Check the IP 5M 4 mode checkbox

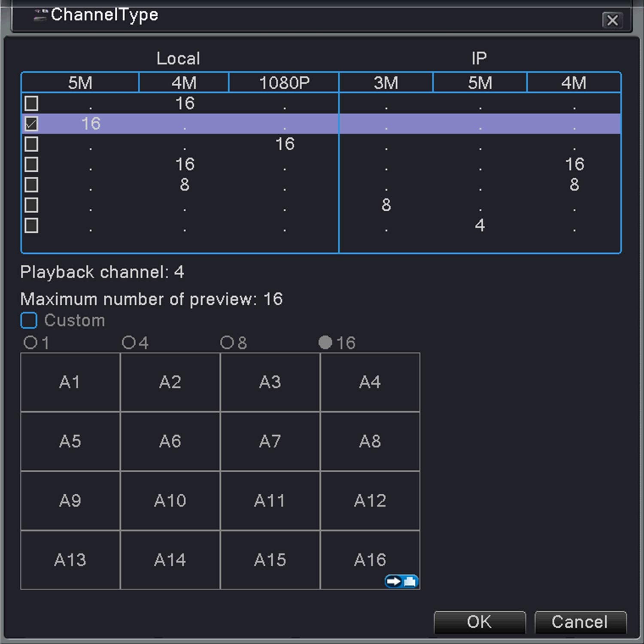coord(31,225)
